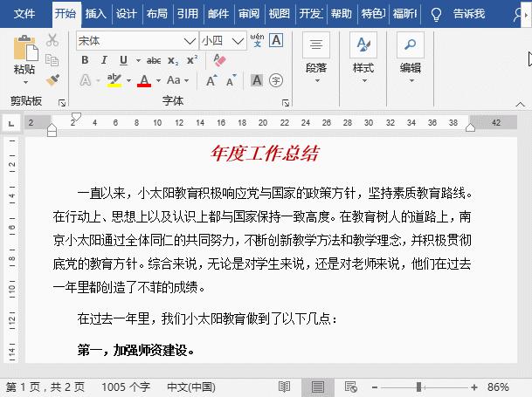Screen dimensions: 532x397
Task: Clear all formatting eraser icon
Action: pyautogui.click(x=219, y=60)
